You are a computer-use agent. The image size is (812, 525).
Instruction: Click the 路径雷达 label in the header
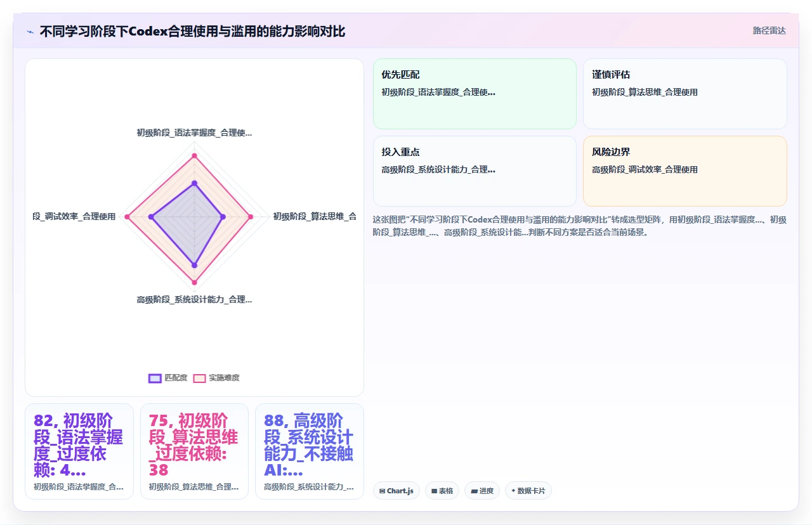(769, 30)
